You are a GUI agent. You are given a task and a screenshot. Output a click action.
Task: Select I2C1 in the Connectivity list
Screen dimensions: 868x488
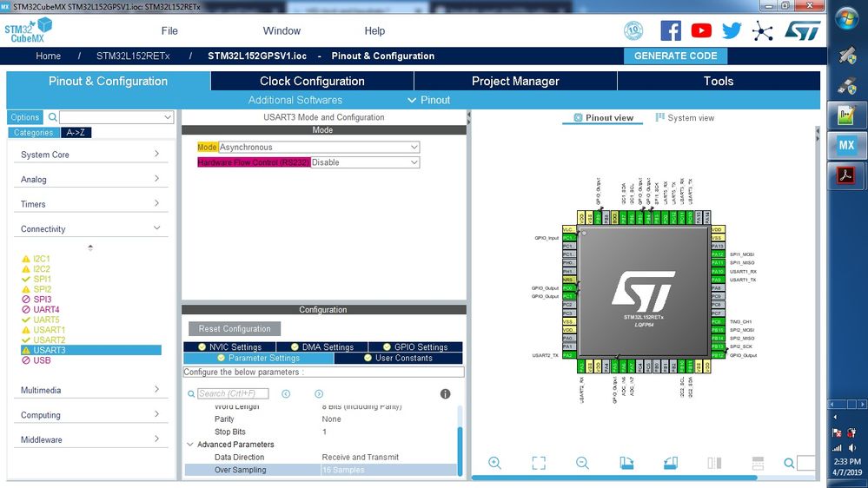tap(42, 259)
